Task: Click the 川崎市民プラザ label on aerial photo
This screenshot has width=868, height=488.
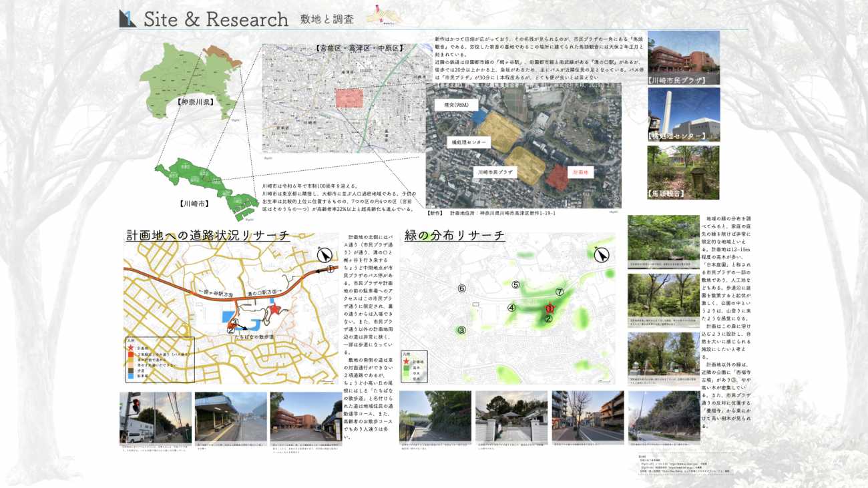Action: click(x=495, y=172)
